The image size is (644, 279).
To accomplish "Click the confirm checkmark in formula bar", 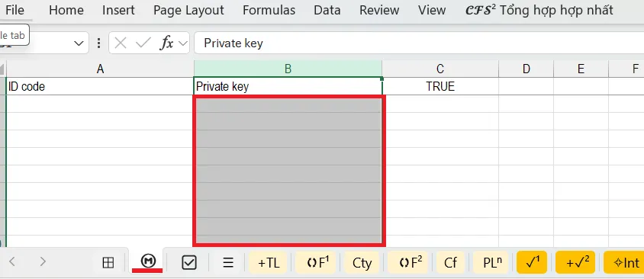I will [x=143, y=43].
